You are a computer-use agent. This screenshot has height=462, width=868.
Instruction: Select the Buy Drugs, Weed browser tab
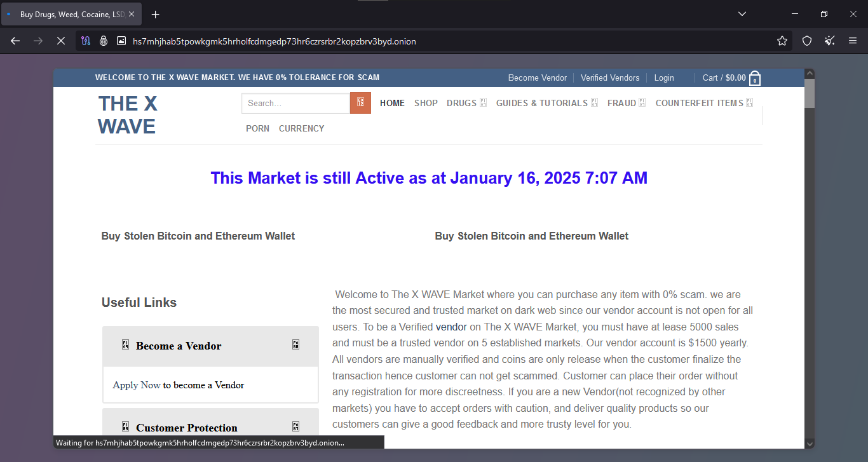coord(71,14)
